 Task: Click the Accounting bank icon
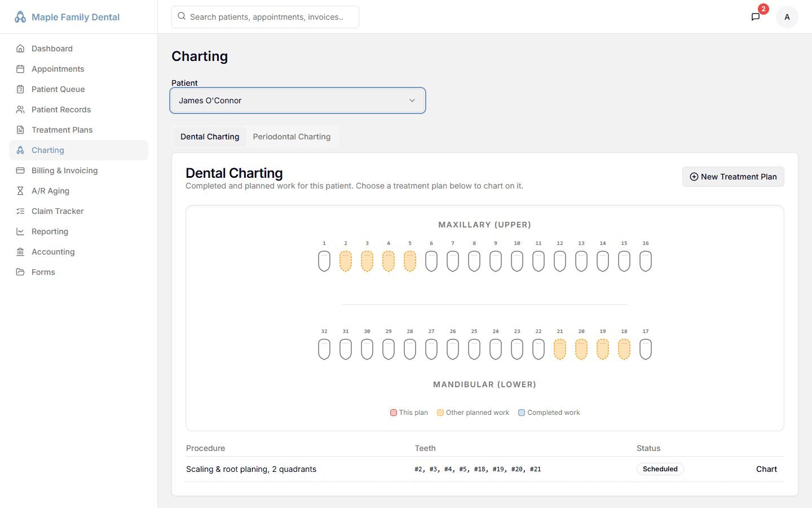tap(20, 252)
